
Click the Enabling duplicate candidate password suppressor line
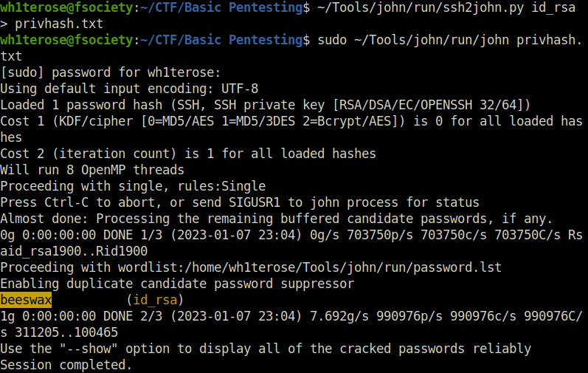point(177,284)
